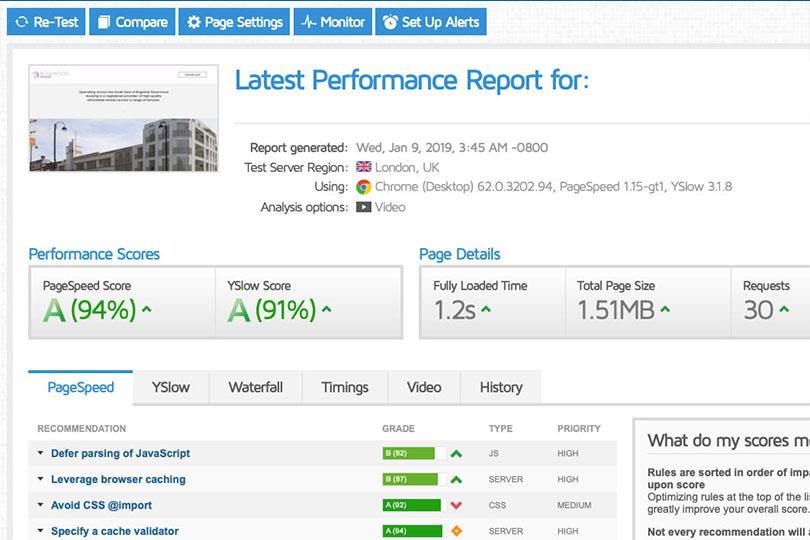This screenshot has height=540, width=810.
Task: Click the Monitor button
Action: pos(333,22)
